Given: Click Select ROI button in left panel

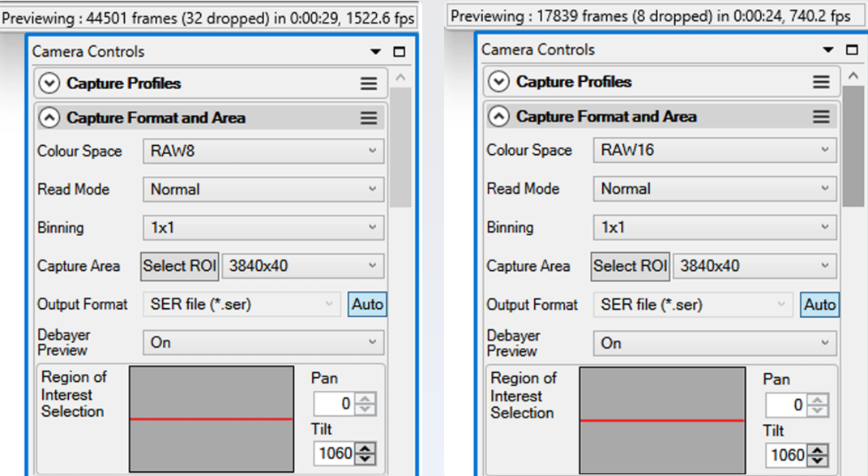Looking at the screenshot, I should tap(180, 266).
